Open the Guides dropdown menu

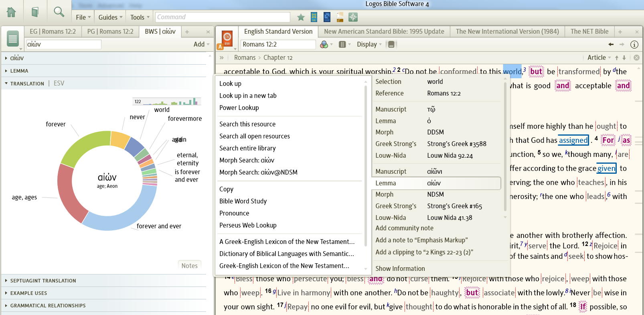(111, 17)
